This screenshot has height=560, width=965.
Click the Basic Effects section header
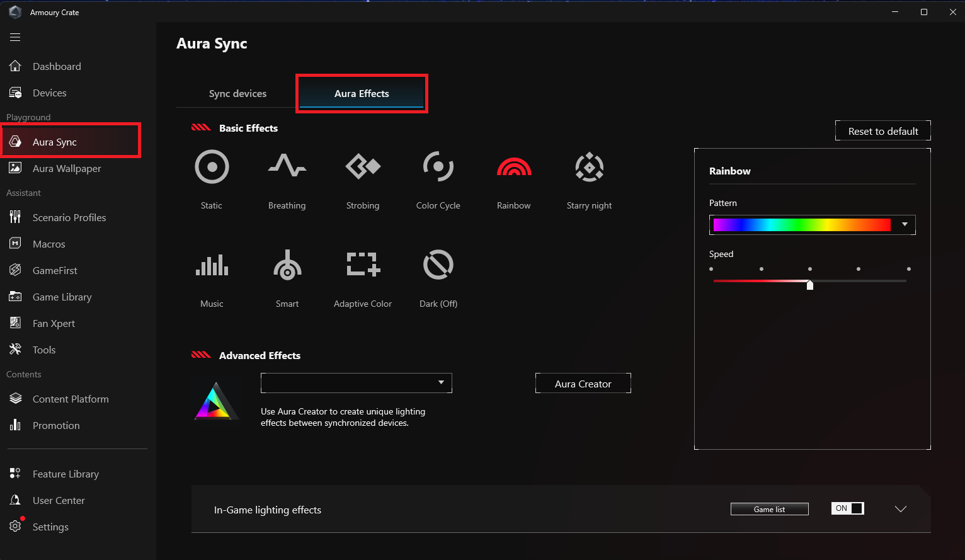pyautogui.click(x=248, y=128)
